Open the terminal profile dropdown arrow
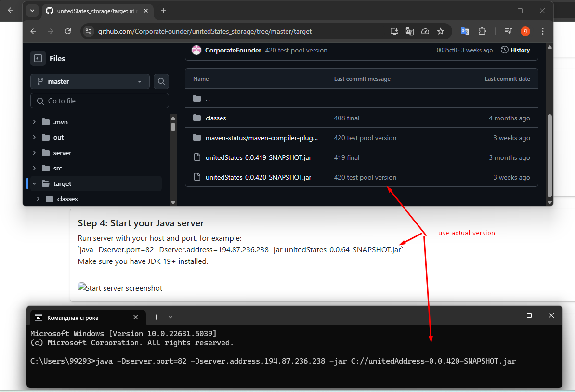 point(170,317)
